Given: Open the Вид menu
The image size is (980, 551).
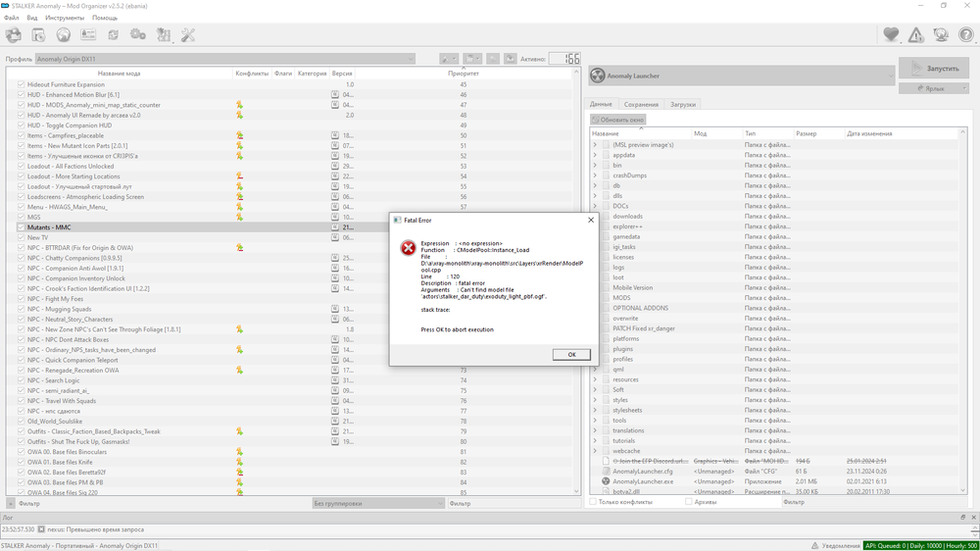Looking at the screenshot, I should tap(32, 18).
